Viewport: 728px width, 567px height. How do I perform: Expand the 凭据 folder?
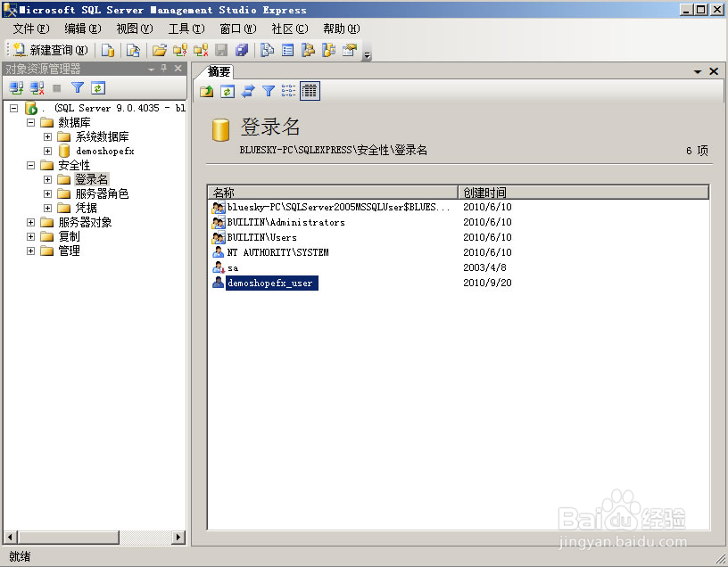[x=48, y=209]
